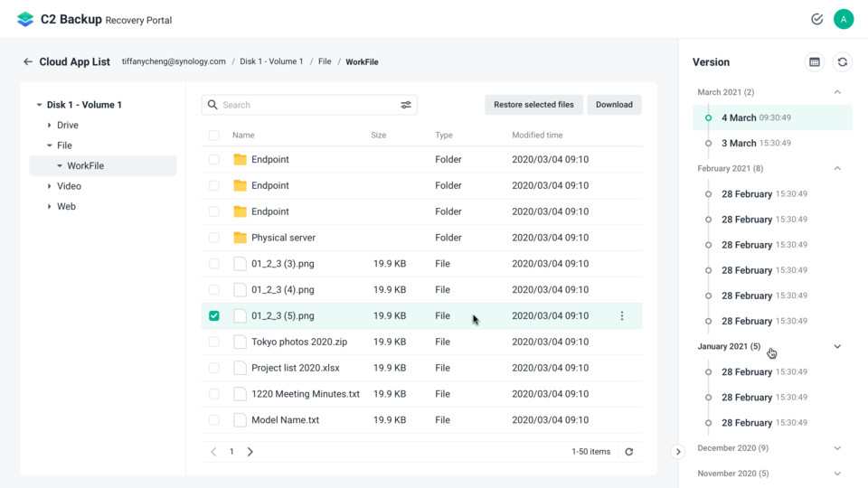Collapse the Disk 1 - Volume 1 tree node

(39, 105)
